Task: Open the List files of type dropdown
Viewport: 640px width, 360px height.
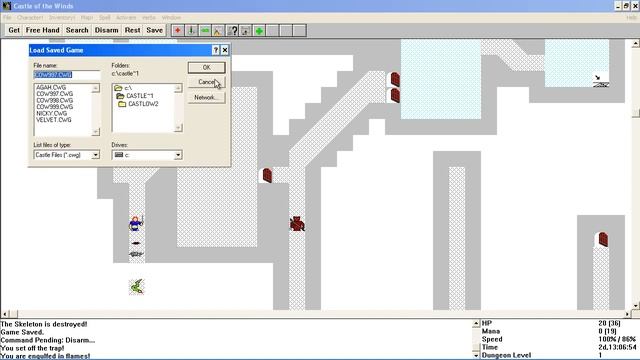Action: pyautogui.click(x=96, y=155)
